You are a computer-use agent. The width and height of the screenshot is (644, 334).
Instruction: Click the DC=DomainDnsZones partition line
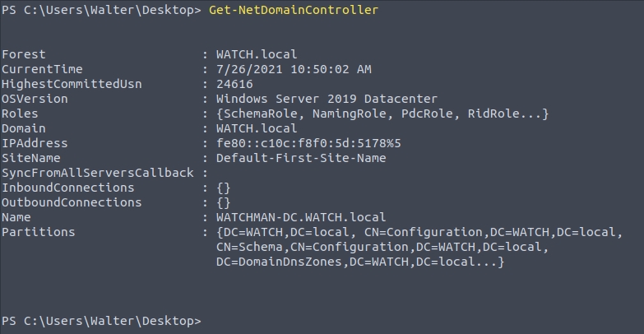[359, 262]
